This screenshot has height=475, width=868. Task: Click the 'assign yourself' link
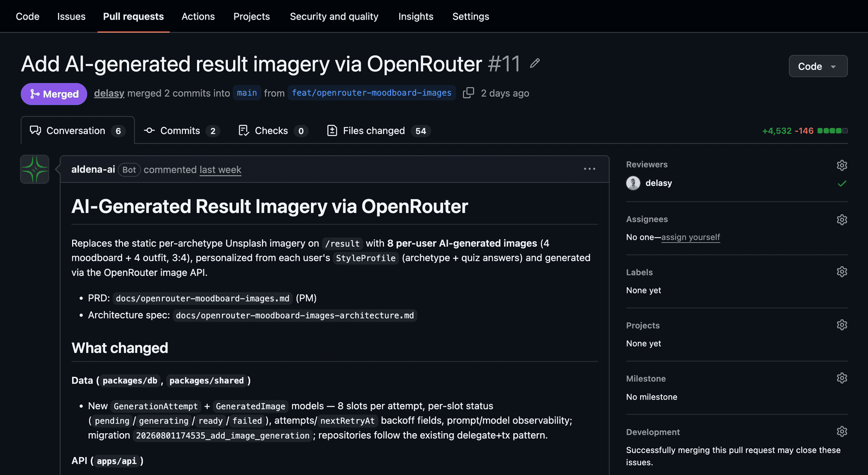click(691, 237)
